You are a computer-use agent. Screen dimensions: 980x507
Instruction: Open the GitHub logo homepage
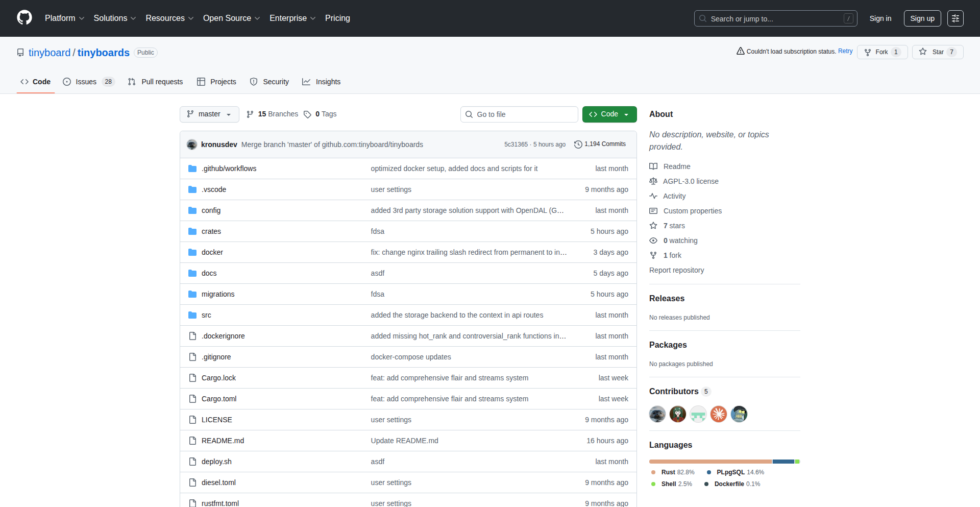pos(24,18)
